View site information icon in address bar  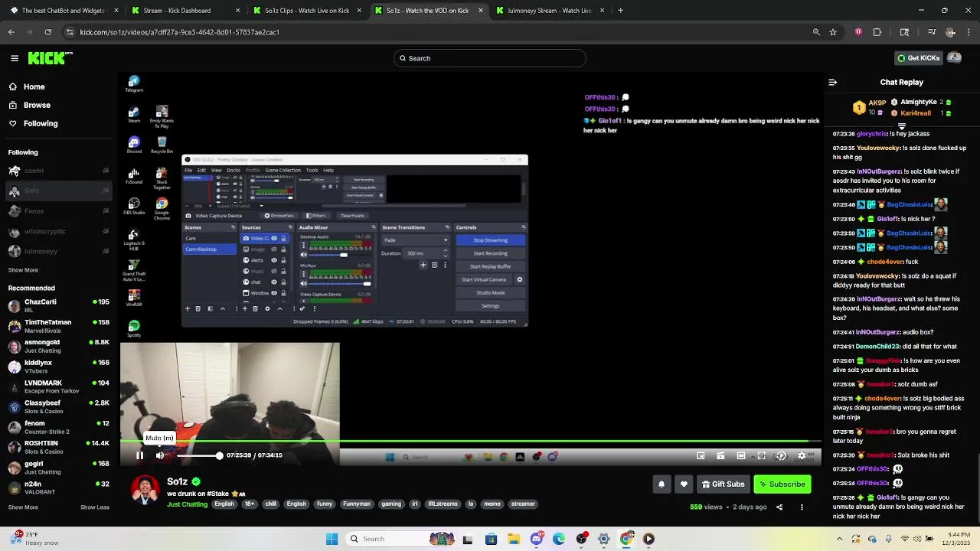coord(70,32)
